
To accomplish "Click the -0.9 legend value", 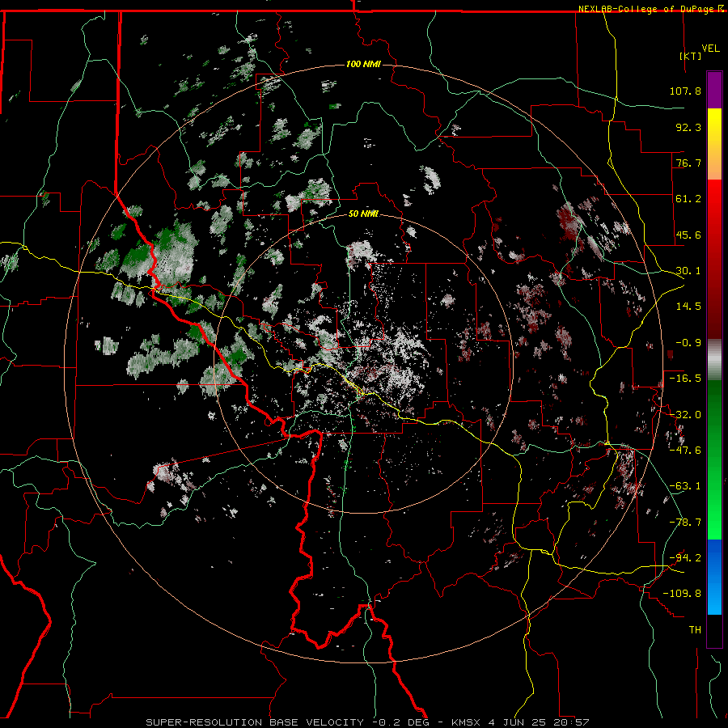I will pyautogui.click(x=688, y=343).
